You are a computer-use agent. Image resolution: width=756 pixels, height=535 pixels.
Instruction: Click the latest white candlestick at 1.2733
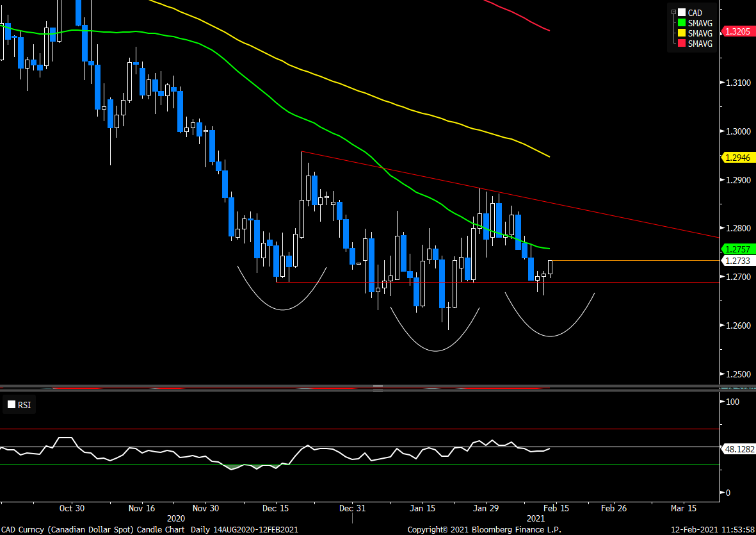pos(550,267)
